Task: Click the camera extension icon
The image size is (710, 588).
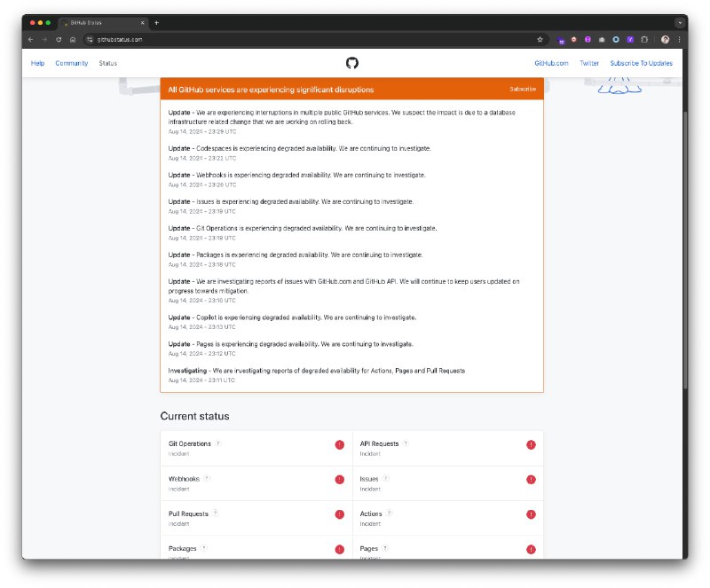Action: (602, 40)
